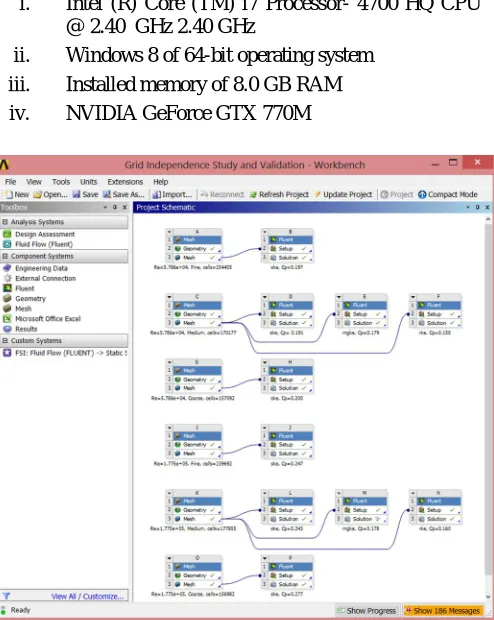Open dropdown arrow of system K
Viewport: 494px width, 620px height.
[x=169, y=493]
